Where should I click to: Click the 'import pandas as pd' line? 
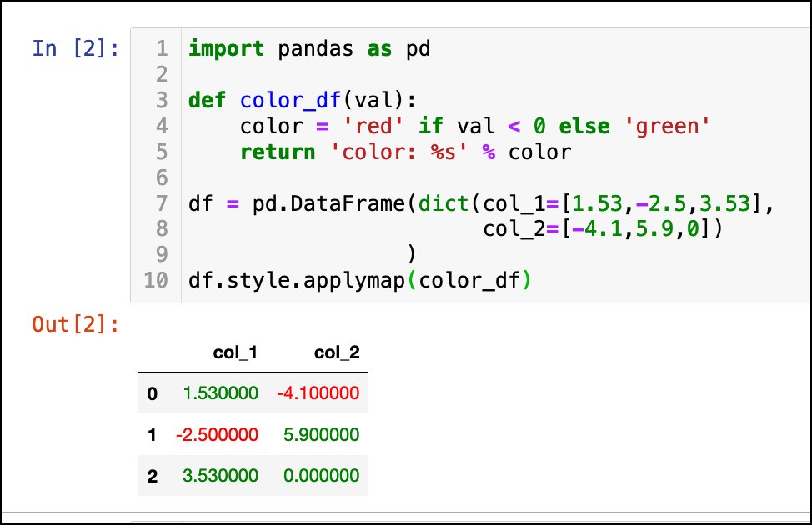click(x=309, y=49)
